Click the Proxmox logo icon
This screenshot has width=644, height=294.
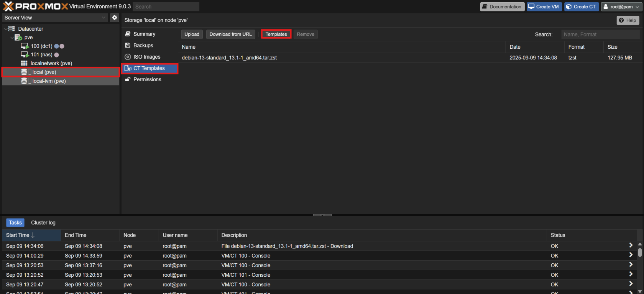coord(8,7)
